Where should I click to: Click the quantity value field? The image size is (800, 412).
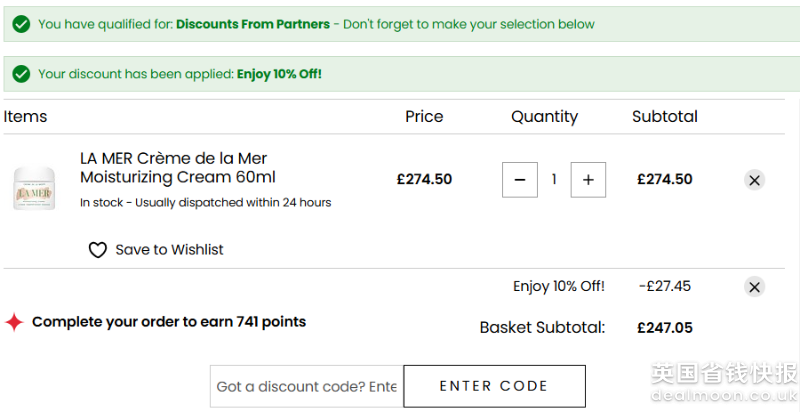pyautogui.click(x=554, y=180)
